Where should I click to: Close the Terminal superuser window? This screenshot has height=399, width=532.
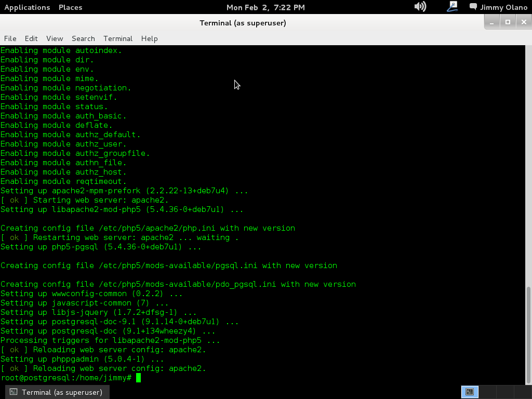[523, 22]
